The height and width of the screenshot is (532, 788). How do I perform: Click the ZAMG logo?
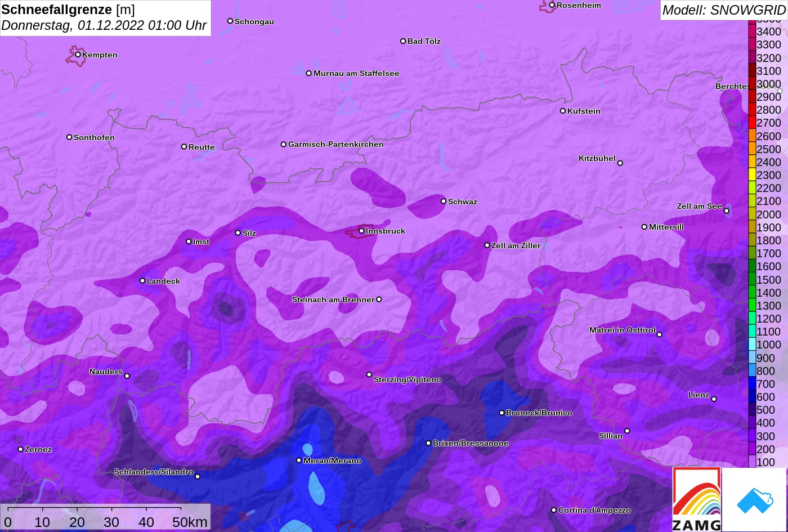pyautogui.click(x=697, y=499)
